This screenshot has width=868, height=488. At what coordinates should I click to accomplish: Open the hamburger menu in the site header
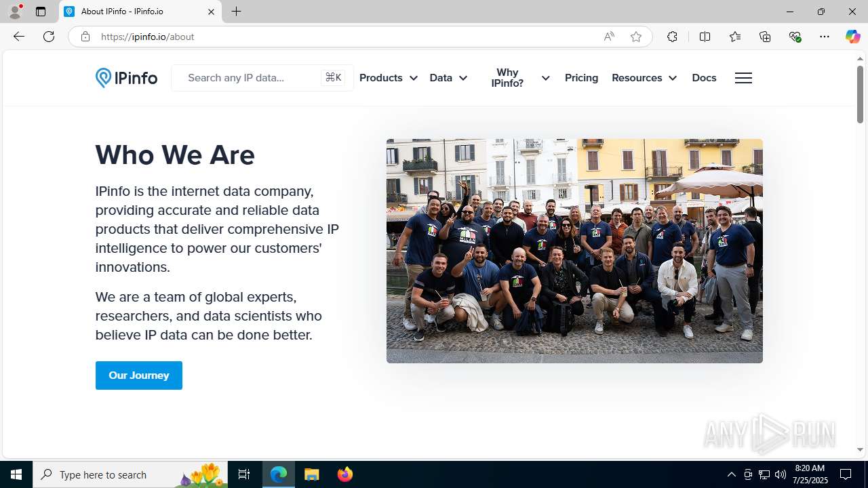(743, 78)
